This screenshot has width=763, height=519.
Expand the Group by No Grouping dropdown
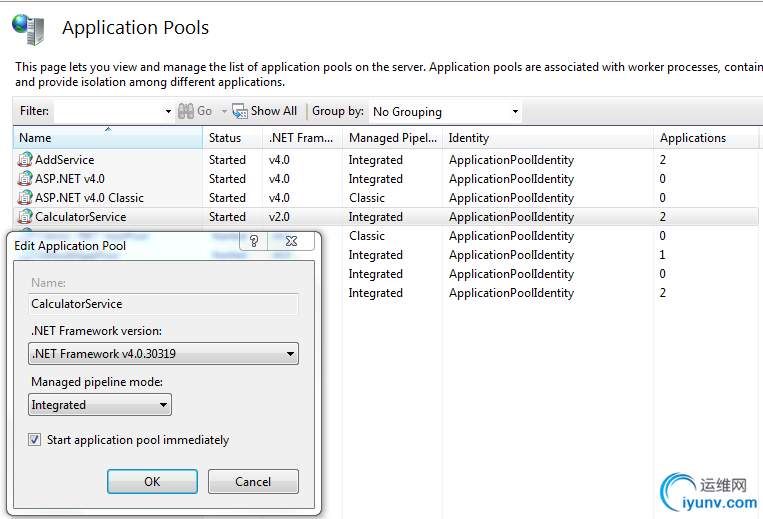click(x=515, y=112)
